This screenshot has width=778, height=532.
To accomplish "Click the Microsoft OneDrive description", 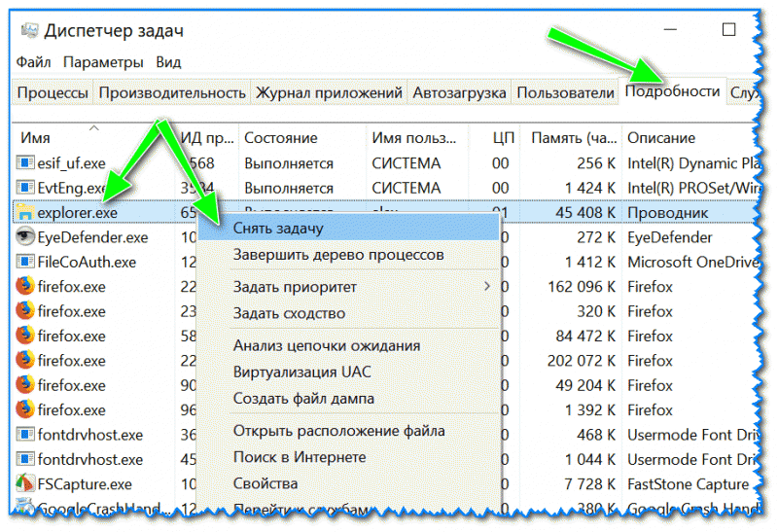I will pyautogui.click(x=693, y=262).
